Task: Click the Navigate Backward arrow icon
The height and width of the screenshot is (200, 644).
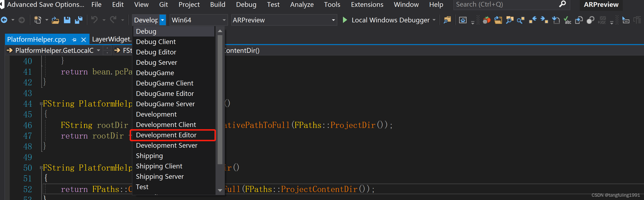Action: pyautogui.click(x=4, y=20)
